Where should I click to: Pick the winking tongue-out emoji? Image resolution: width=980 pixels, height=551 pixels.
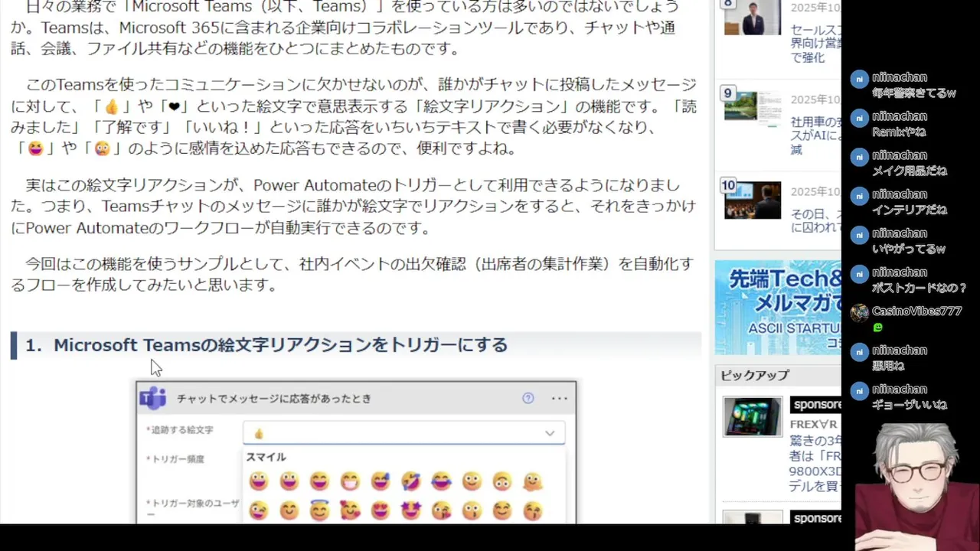tap(259, 510)
